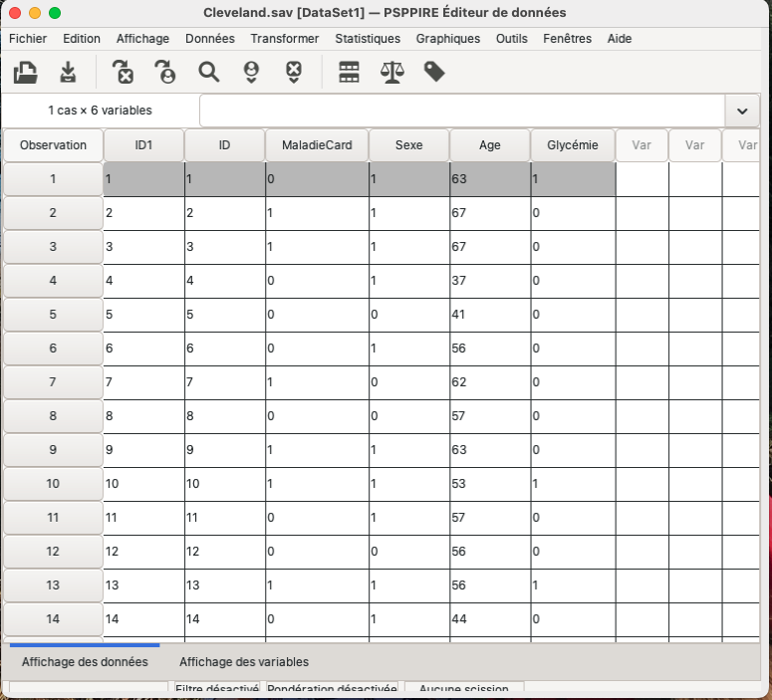The width and height of the screenshot is (772, 700).
Task: Click the Insert case icon
Action: tap(251, 73)
